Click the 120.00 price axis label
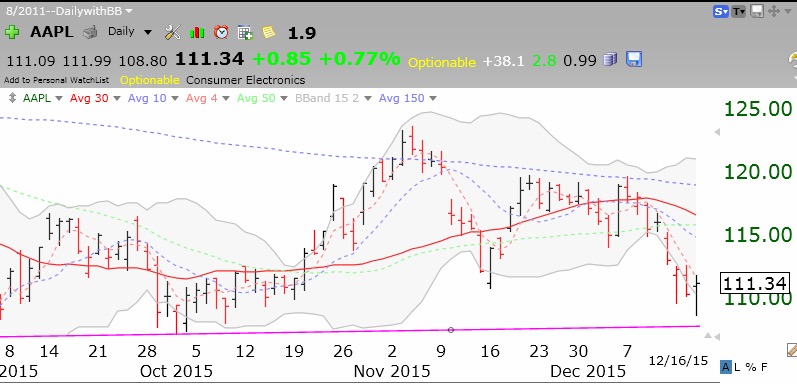This screenshot has height=384, width=797. [758, 172]
